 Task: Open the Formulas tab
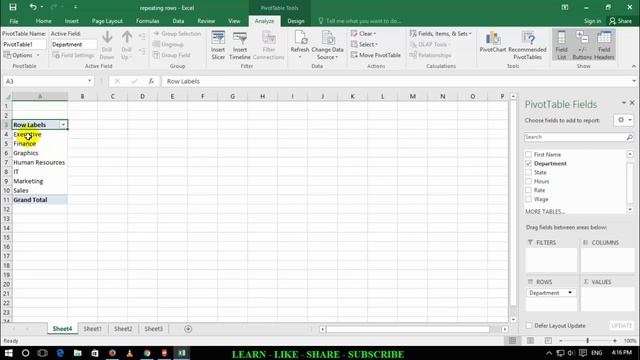point(148,21)
